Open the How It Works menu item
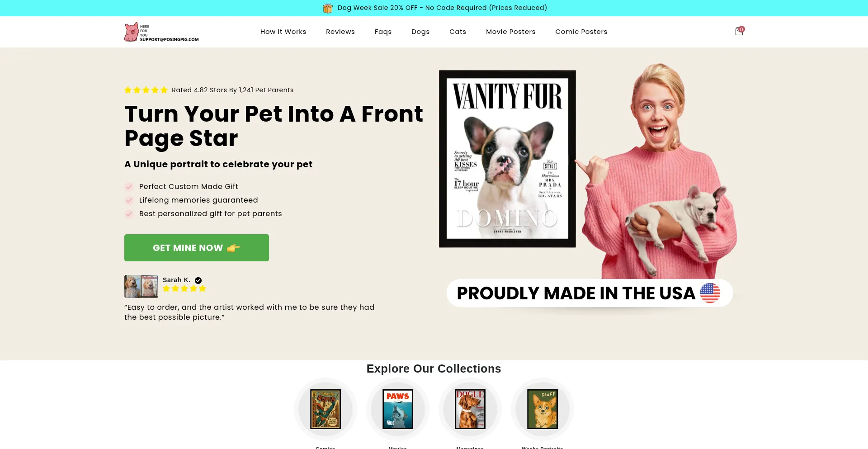Screen dimensions: 868x449 (283, 32)
